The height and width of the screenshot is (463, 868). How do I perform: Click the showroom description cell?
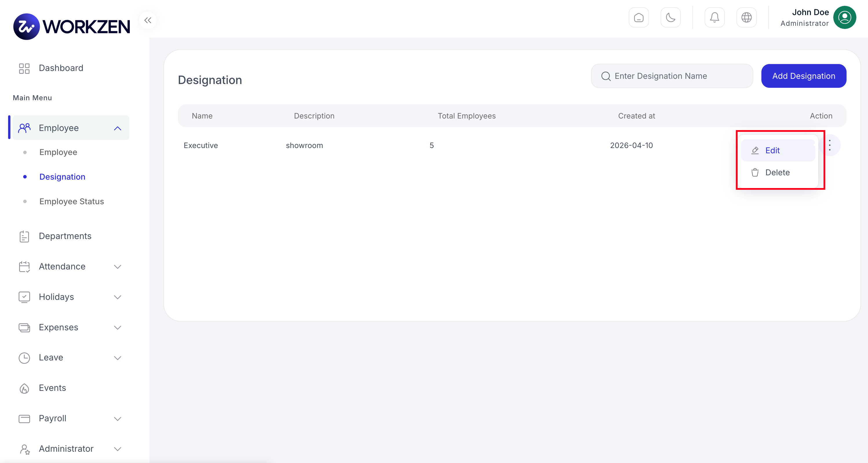[304, 145]
